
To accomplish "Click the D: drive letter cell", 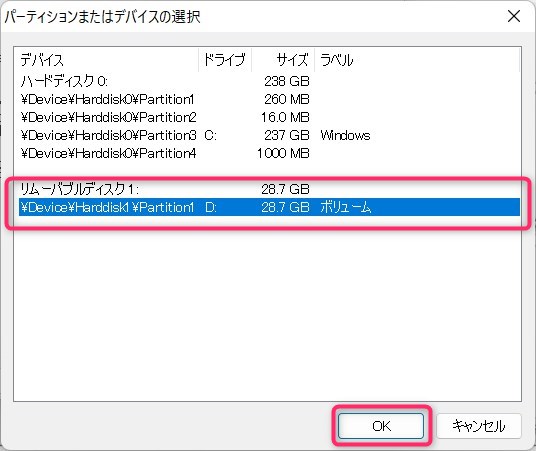I will pyautogui.click(x=211, y=207).
